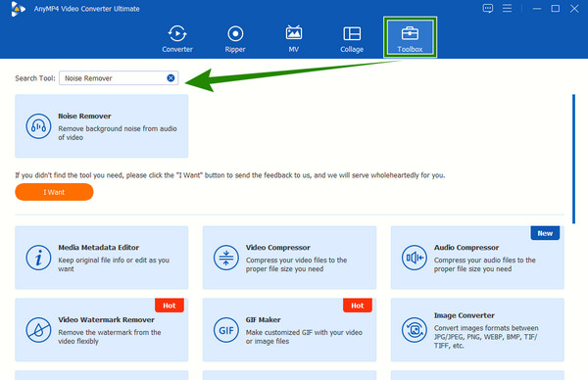588x380 pixels.
Task: Close the AnyMP4 window
Action: (x=574, y=8)
